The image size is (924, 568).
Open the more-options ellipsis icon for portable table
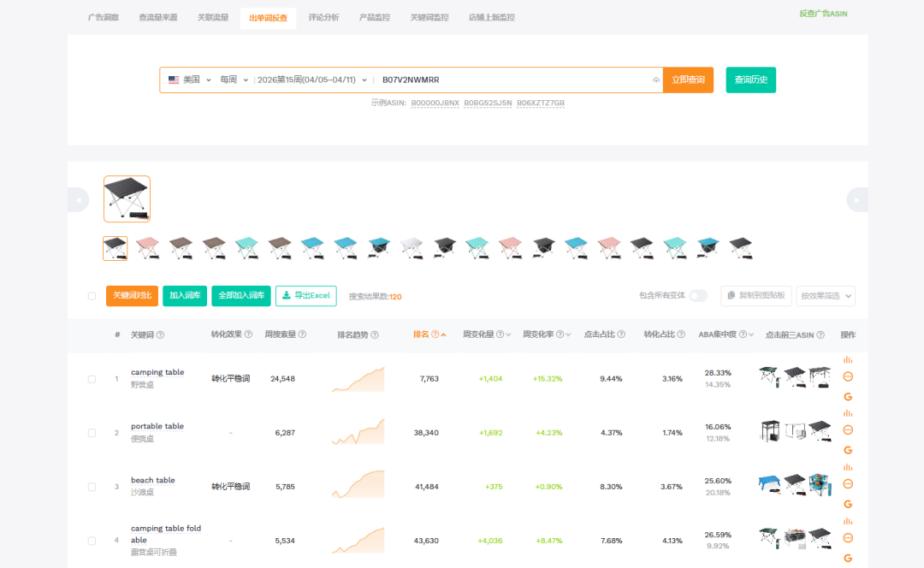(848, 430)
